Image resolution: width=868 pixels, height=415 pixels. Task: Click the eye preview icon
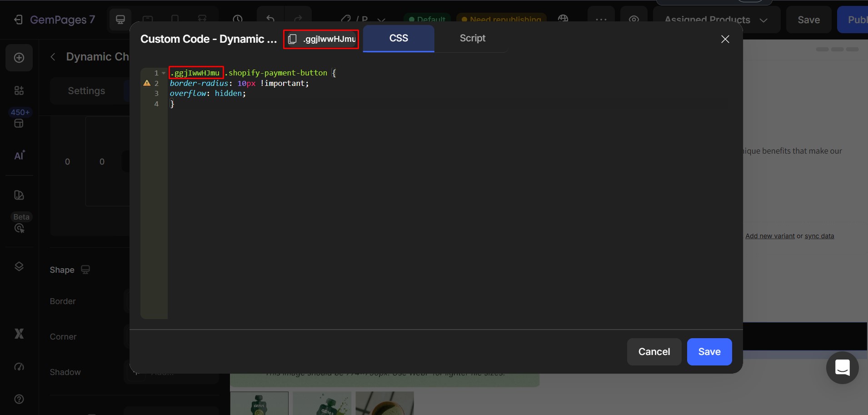(634, 20)
